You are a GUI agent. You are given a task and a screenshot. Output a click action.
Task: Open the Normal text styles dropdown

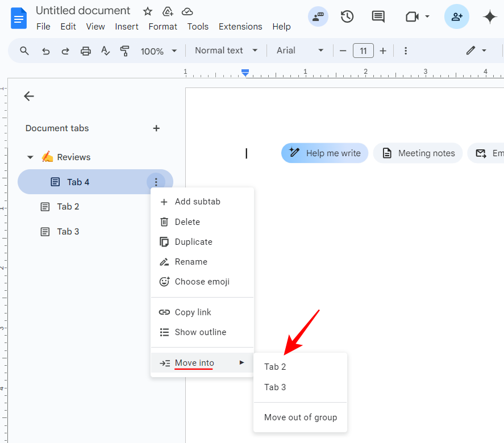[x=225, y=51]
